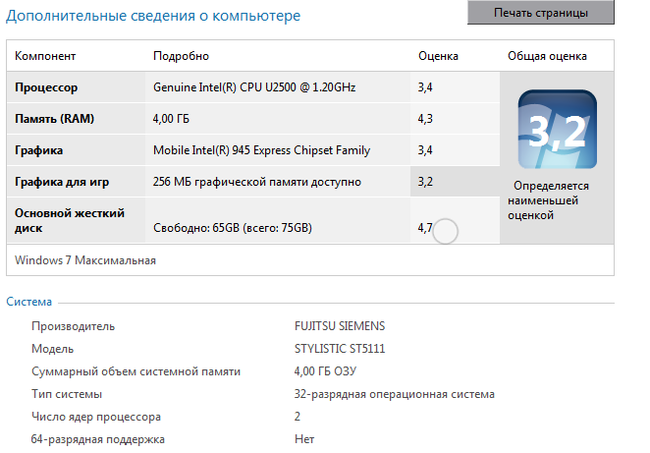
Task: Click the Mobile Intel 945 Express Chipset text
Action: [x=261, y=151]
